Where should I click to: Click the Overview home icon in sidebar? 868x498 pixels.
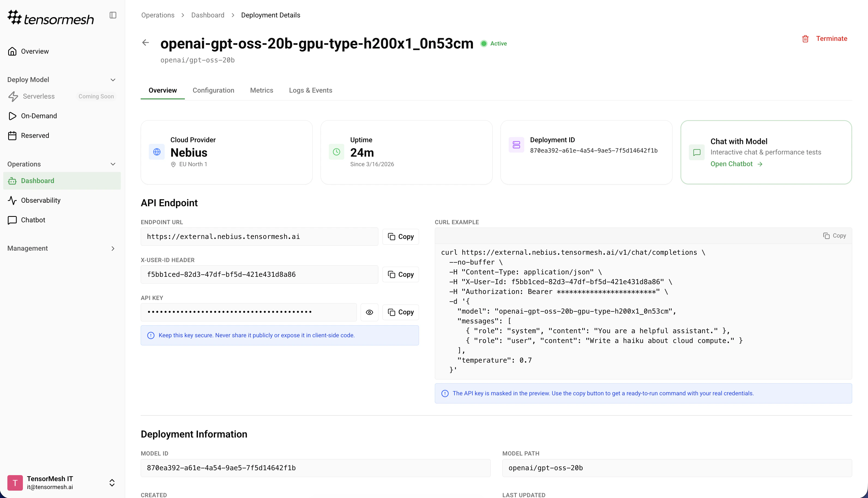12,51
